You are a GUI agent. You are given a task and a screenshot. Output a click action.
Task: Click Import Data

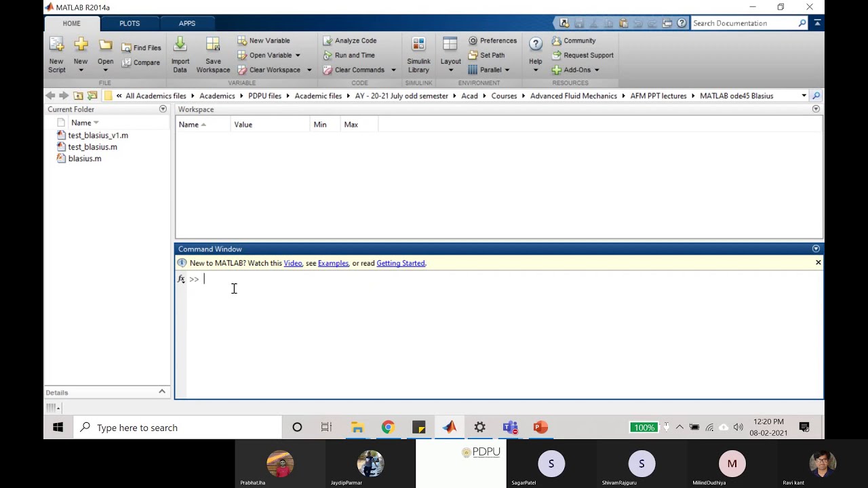coord(180,55)
